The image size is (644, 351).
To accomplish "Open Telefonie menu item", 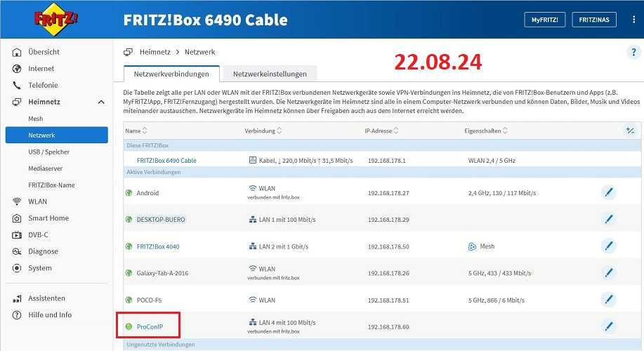I will [x=43, y=86].
